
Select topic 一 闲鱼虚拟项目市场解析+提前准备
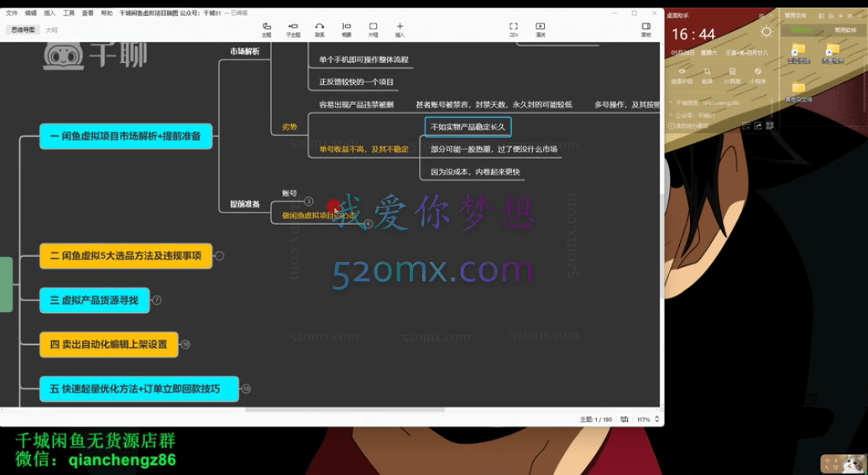tap(126, 136)
